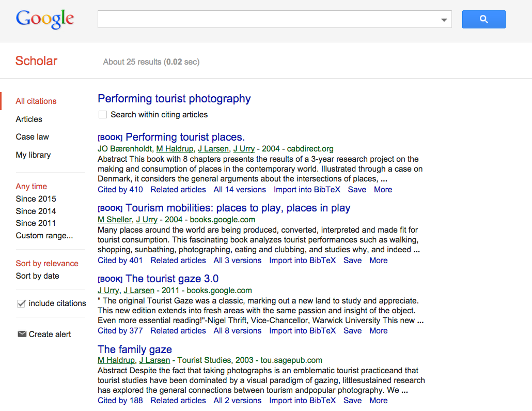The image size is (532, 411).
Task: Switch to Case law results
Action: click(x=32, y=136)
